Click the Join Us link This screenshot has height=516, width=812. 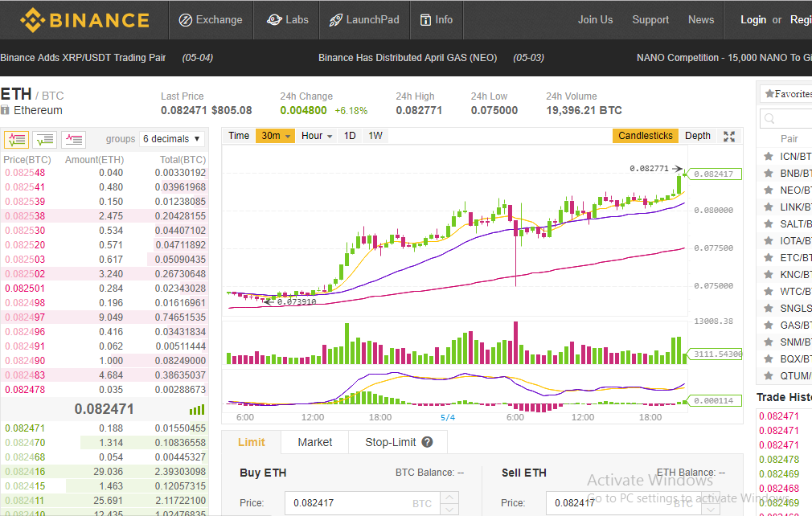(x=595, y=19)
